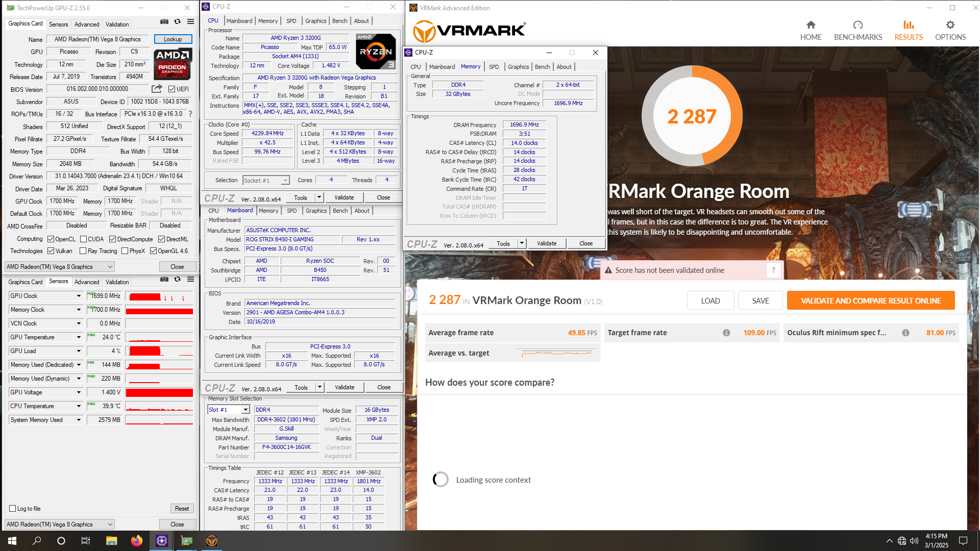The image size is (980, 551).
Task: Open GPU selector dropdown in Sensors panel
Action: tap(60, 524)
